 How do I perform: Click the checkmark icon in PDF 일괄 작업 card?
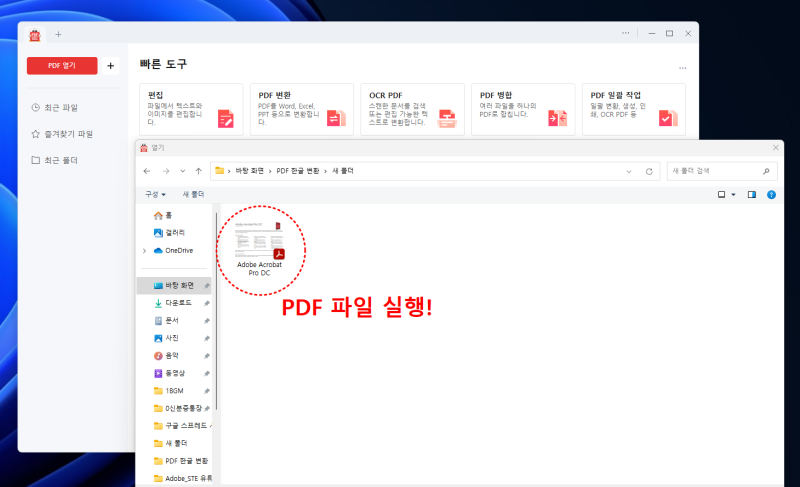pos(668,118)
